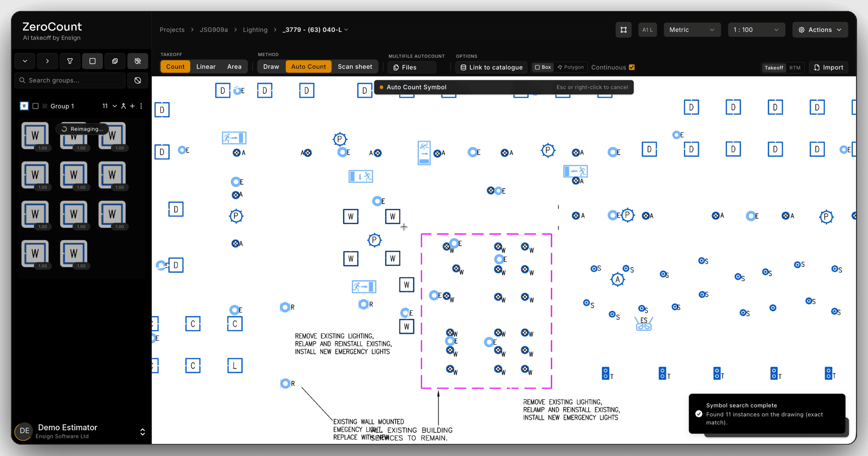Click the A1 L paper size button
The image size is (868, 456).
647,30
